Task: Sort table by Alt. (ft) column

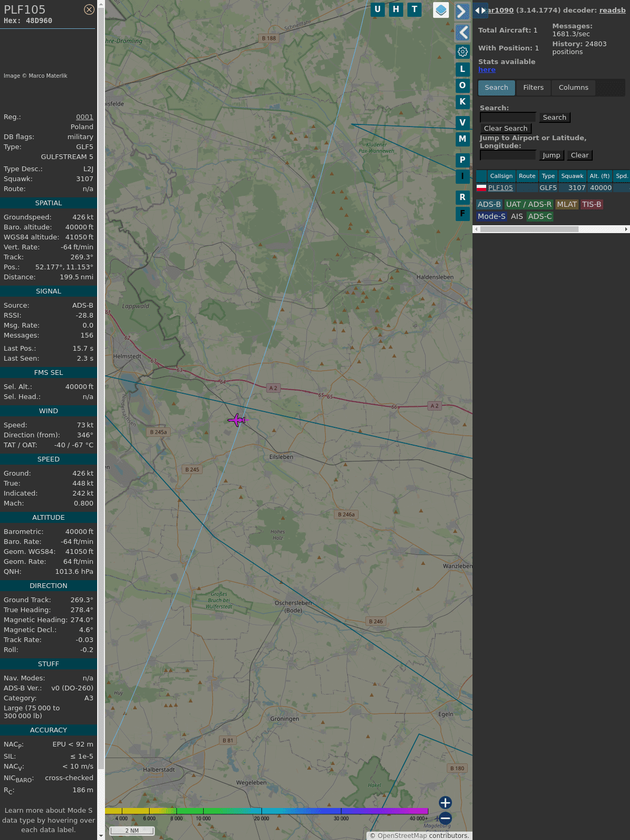Action: point(600,176)
